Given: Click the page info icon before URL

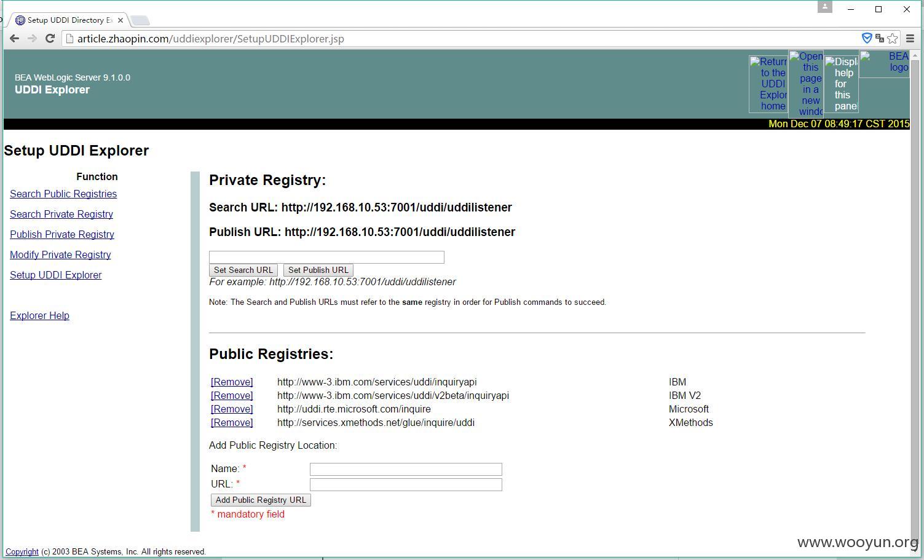Looking at the screenshot, I should 69,39.
